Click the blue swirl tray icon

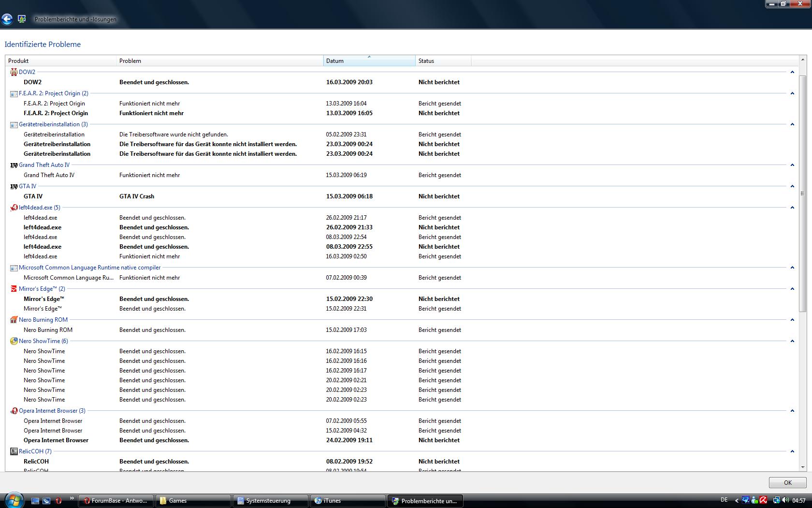[746, 500]
